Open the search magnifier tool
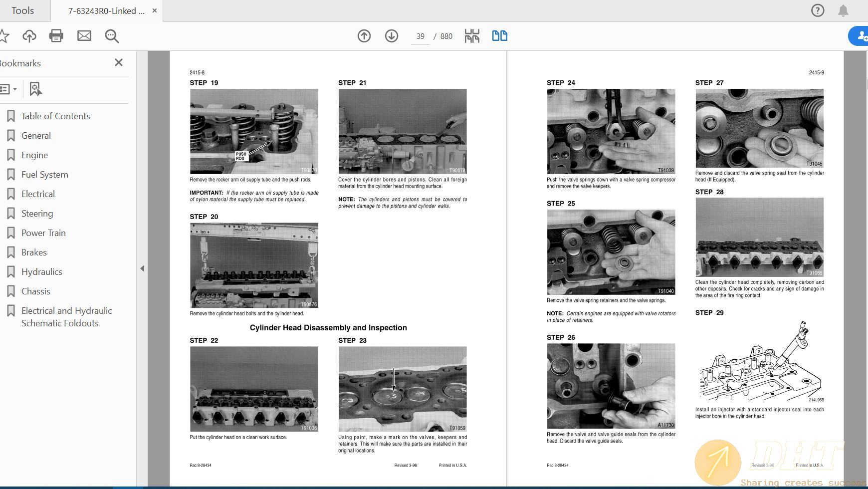 112,36
